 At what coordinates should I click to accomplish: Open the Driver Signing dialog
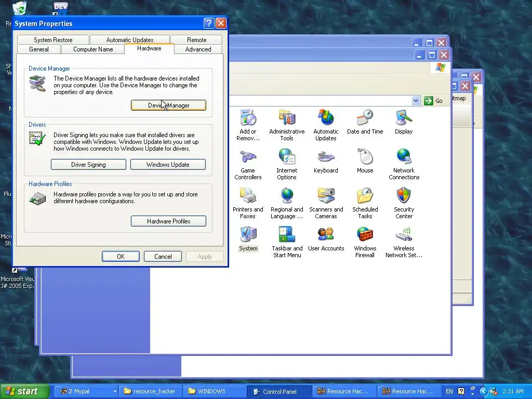(x=88, y=165)
